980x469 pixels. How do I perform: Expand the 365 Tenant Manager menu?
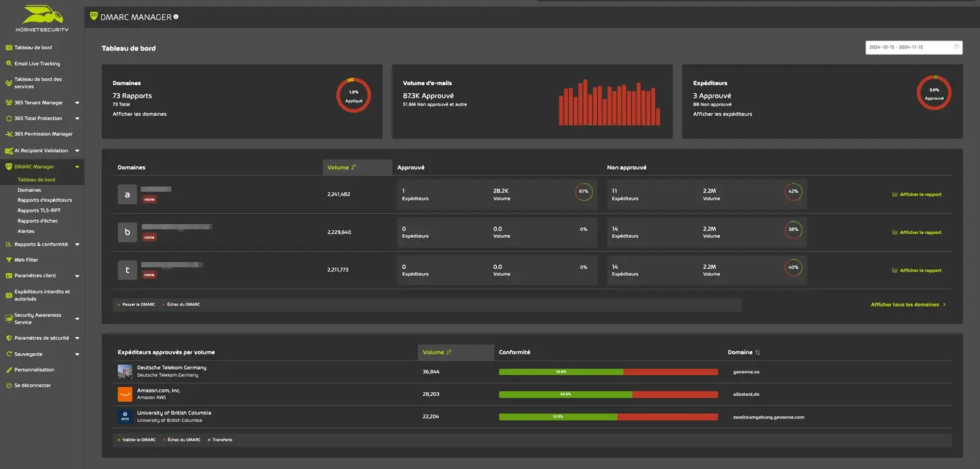click(77, 103)
